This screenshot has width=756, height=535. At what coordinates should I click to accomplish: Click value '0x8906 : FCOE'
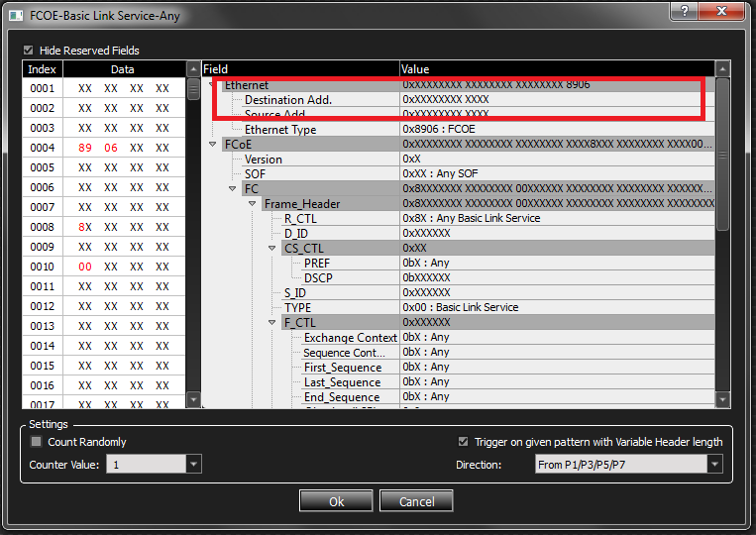pyautogui.click(x=439, y=129)
